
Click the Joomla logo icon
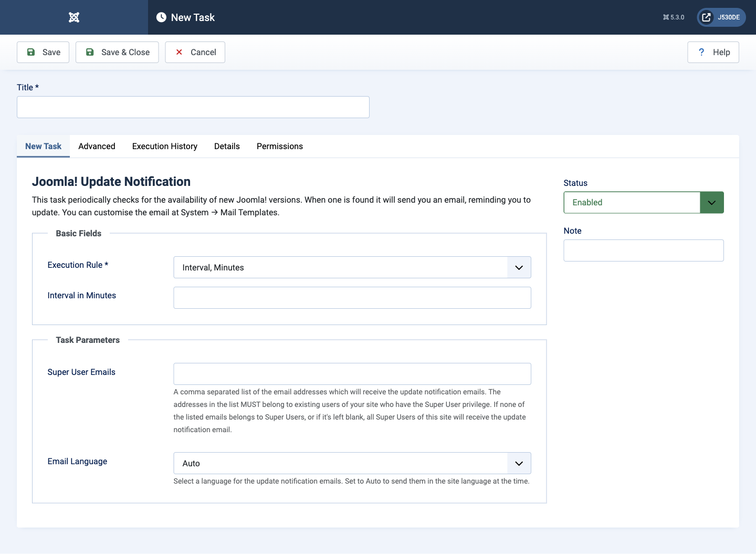[x=74, y=17]
